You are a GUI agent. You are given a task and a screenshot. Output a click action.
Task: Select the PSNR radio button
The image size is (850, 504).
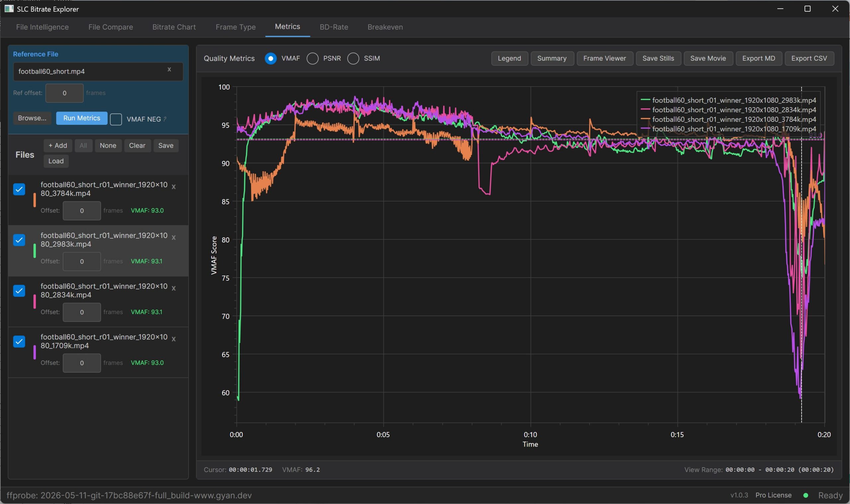(x=313, y=58)
